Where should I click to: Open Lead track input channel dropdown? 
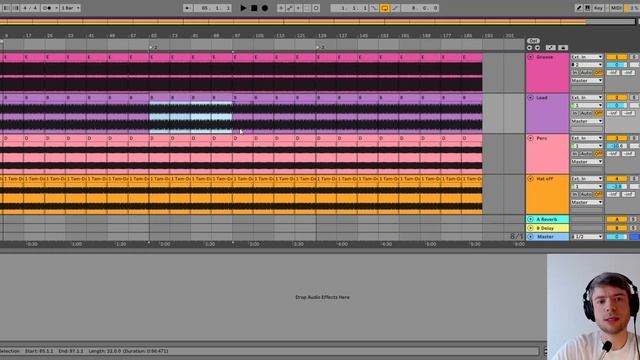[587, 105]
